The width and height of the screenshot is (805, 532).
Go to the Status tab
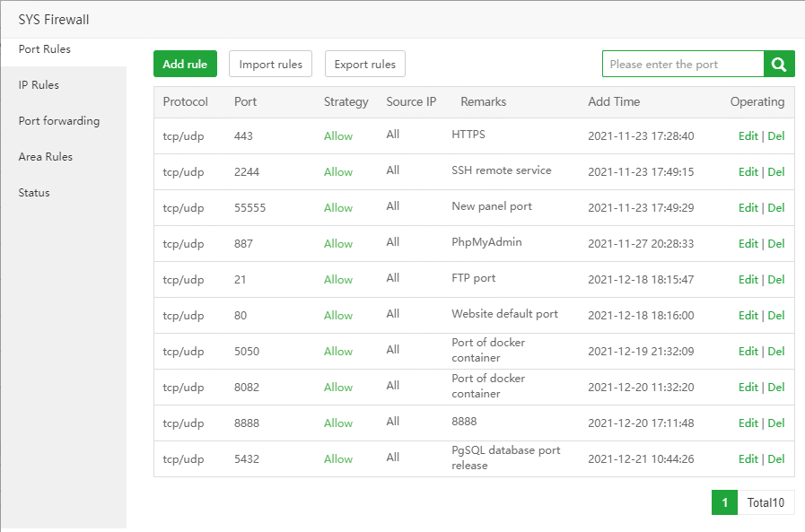34,193
